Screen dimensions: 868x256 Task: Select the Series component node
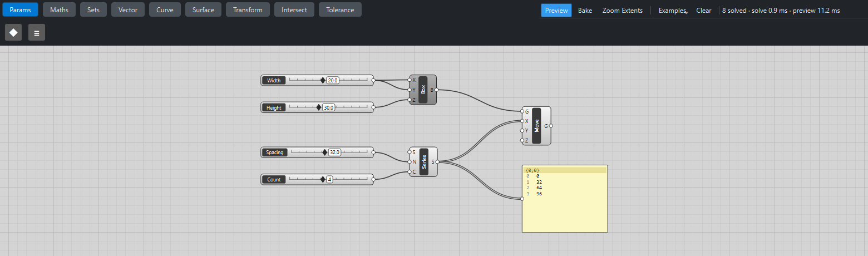point(424,162)
